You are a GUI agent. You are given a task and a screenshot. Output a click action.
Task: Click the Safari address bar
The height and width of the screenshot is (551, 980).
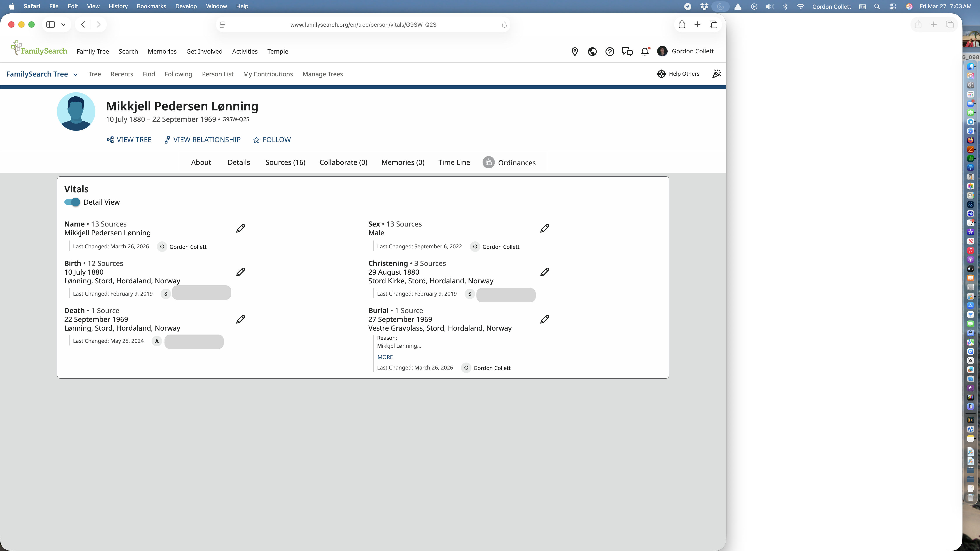tap(363, 24)
